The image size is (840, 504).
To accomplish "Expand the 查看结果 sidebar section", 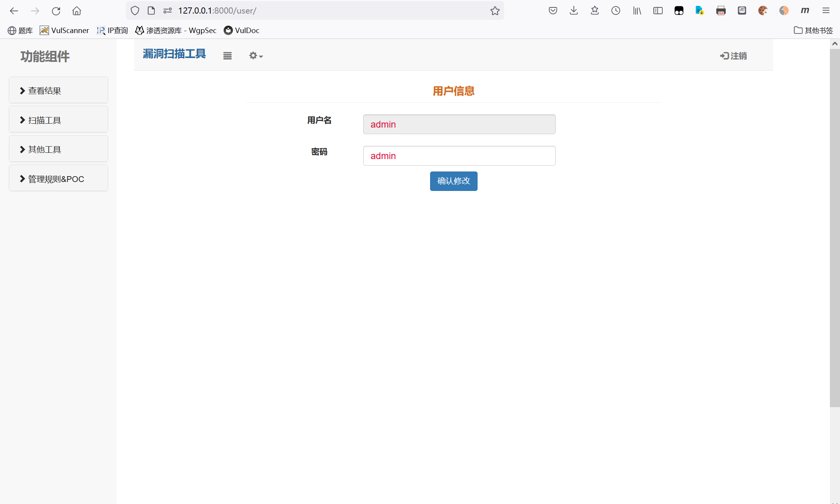I will pyautogui.click(x=58, y=91).
